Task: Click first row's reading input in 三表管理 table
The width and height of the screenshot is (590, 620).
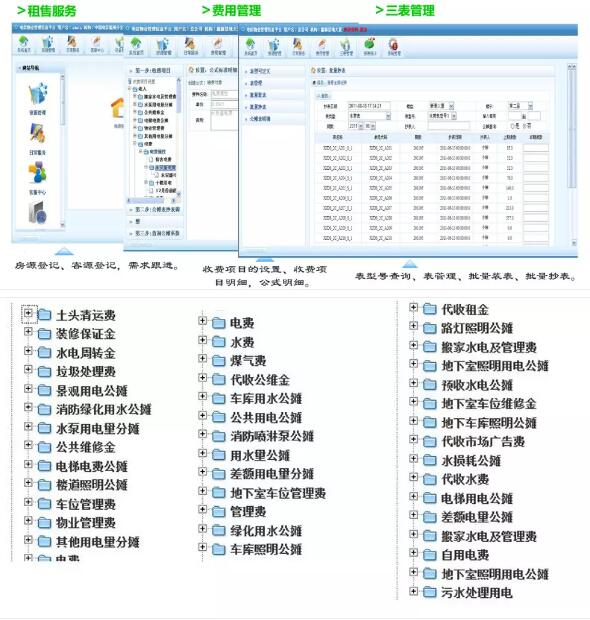Action: pos(535,148)
